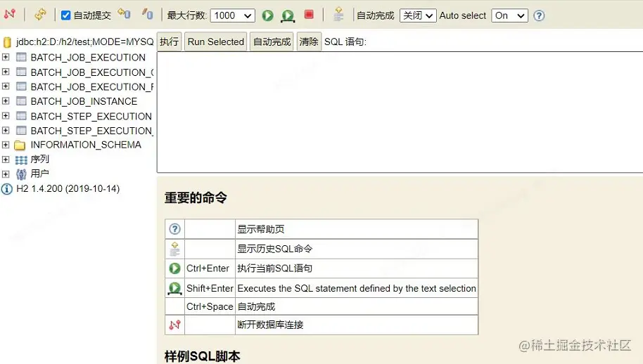Click the commit icon in toolbar
The image size is (643, 364).
pyautogui.click(x=148, y=14)
